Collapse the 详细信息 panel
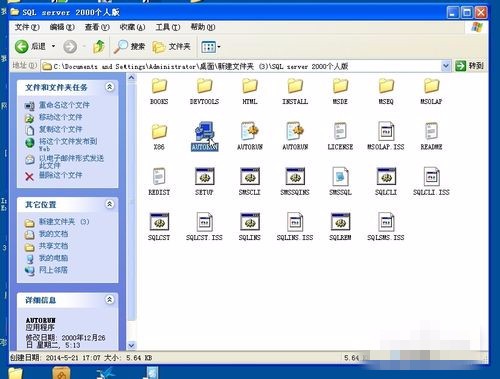500x379 pixels. coord(109,299)
